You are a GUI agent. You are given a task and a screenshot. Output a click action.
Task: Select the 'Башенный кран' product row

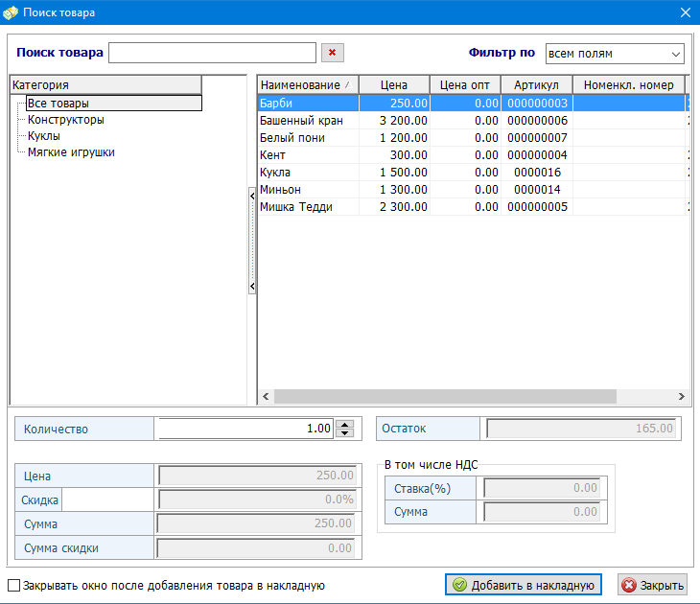coord(472,121)
